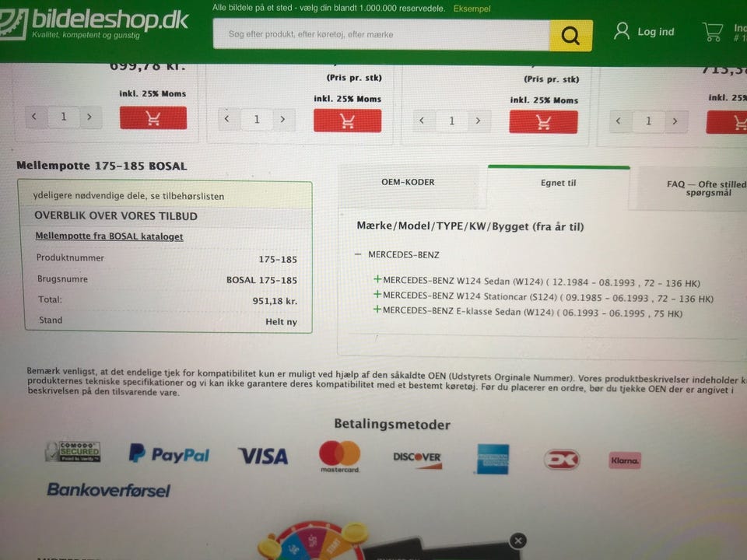This screenshot has height=560, width=747.
Task: Expand MERCEDES-BENZ E-klasse Sedan entry
Action: [x=377, y=310]
